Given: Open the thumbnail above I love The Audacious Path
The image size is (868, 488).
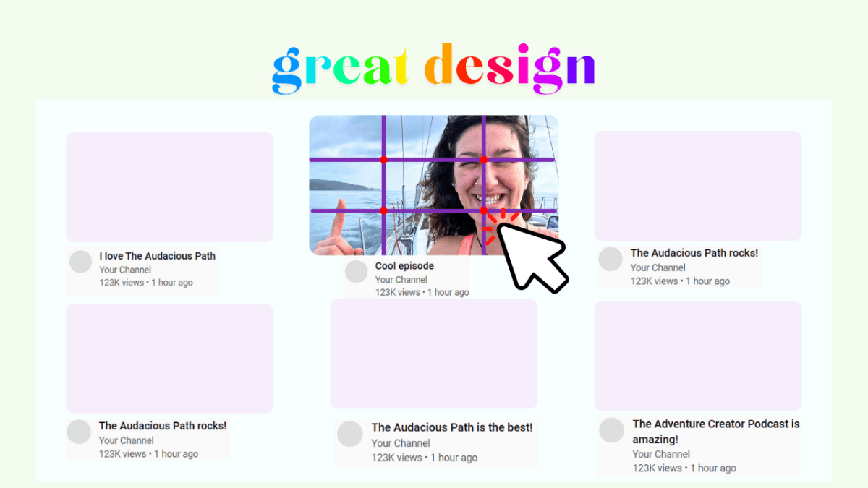Looking at the screenshot, I should click(x=169, y=187).
